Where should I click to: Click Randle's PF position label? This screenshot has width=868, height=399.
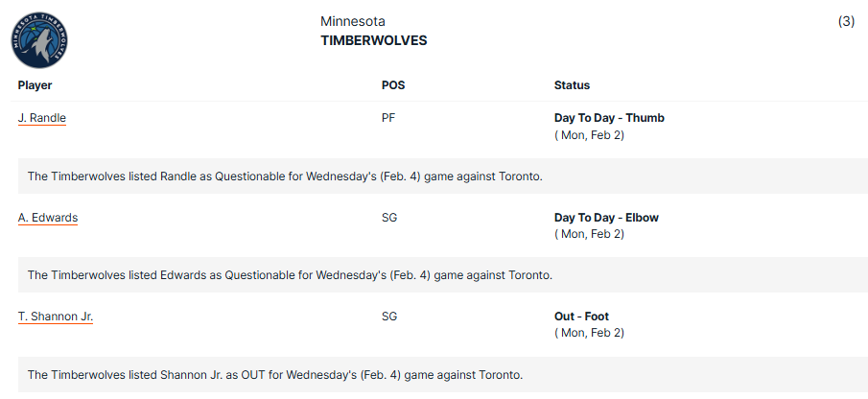click(x=388, y=118)
